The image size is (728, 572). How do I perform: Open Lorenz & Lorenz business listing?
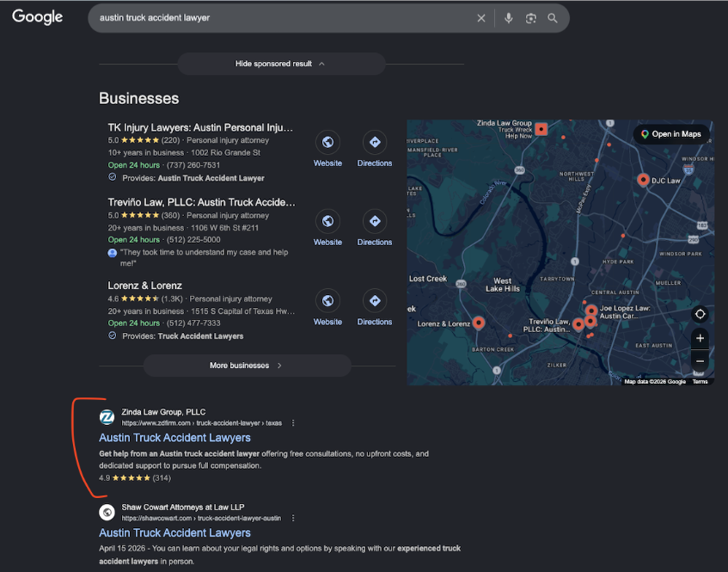pos(145,286)
